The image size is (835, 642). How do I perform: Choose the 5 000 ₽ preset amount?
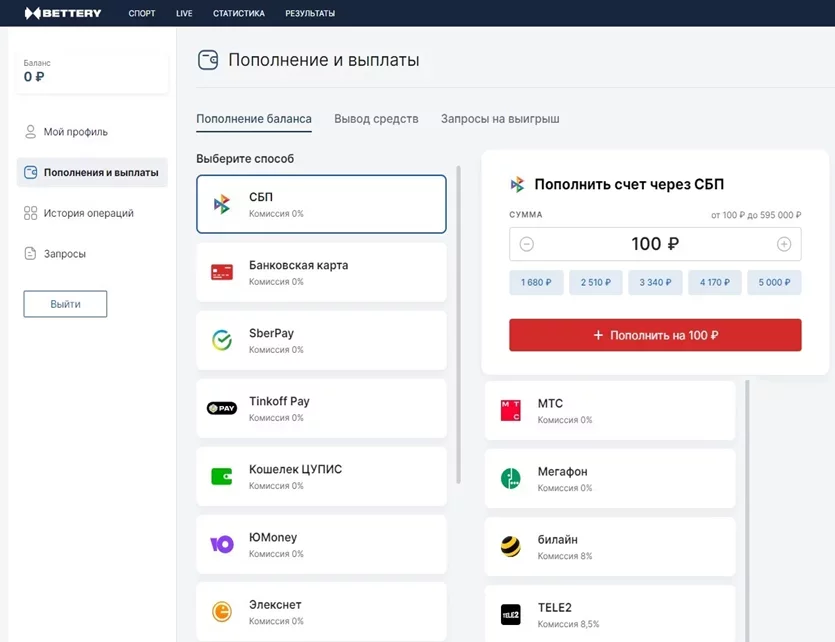(x=774, y=283)
